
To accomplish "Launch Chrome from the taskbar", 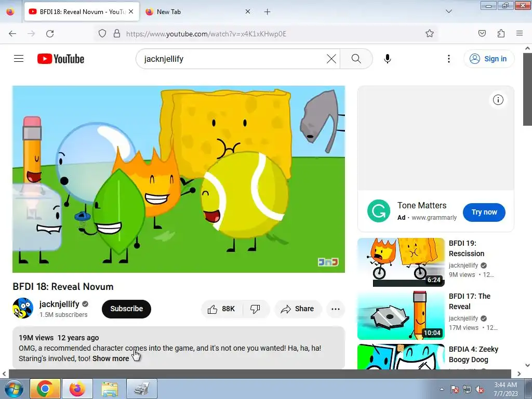I will (45, 389).
